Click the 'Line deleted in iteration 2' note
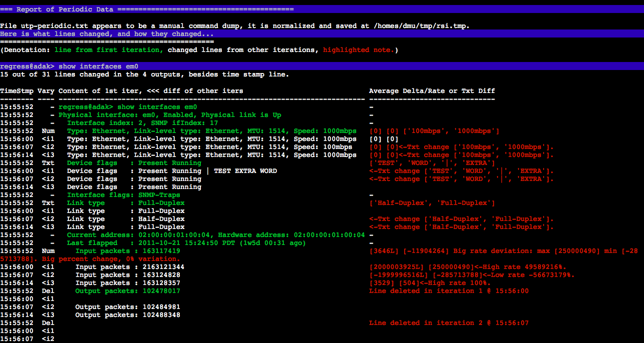The width and height of the screenshot is (644, 343). tap(449, 323)
